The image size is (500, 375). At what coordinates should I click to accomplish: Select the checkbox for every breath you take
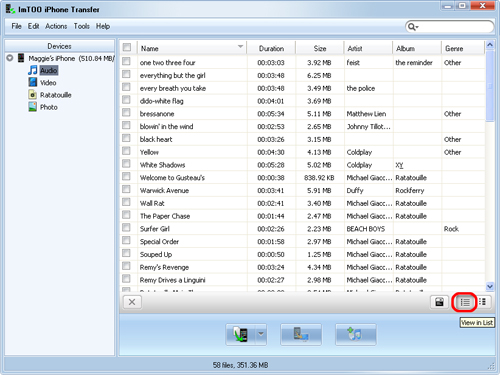[126, 87]
